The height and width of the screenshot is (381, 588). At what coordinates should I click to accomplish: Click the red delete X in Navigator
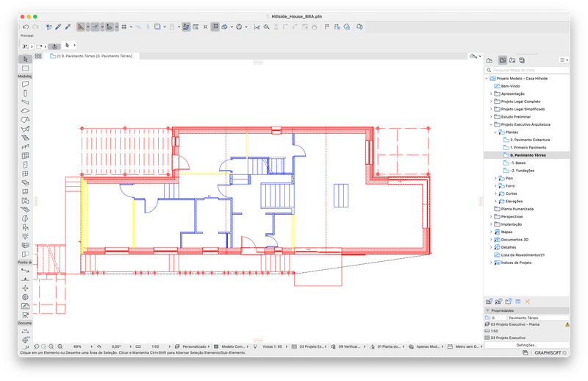click(x=527, y=302)
